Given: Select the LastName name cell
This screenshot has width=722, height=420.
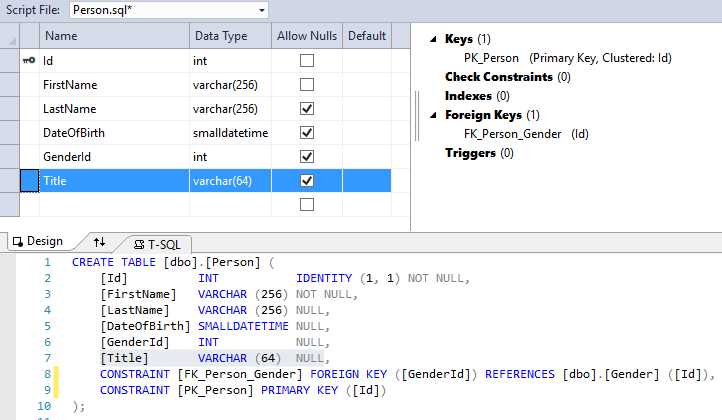Looking at the screenshot, I should coord(115,108).
